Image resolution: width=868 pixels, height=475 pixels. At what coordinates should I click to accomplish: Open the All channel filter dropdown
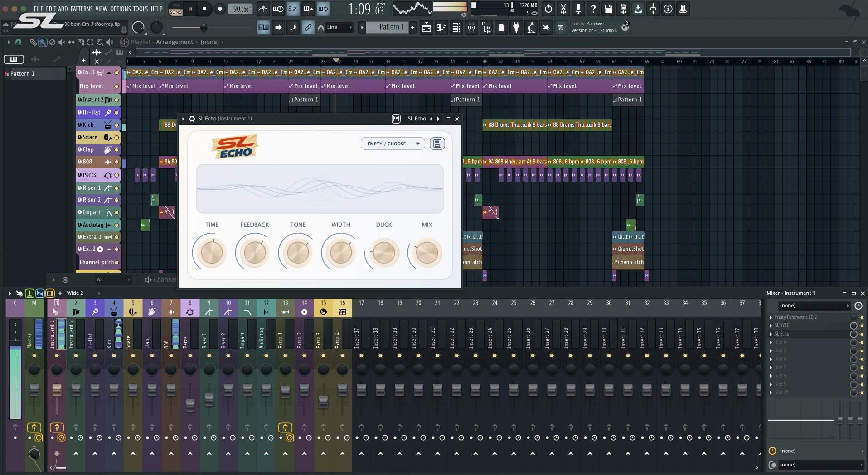pos(113,280)
